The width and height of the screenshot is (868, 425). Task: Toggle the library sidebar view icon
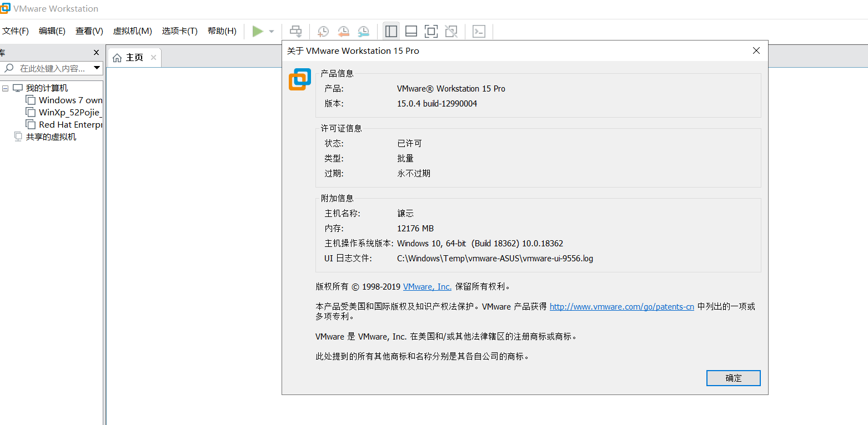(x=391, y=31)
